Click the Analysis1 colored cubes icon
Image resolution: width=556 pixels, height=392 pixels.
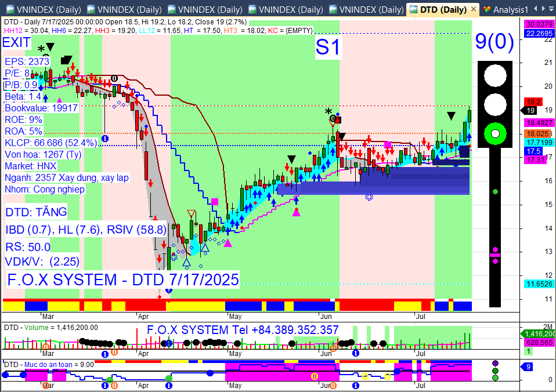coord(486,10)
